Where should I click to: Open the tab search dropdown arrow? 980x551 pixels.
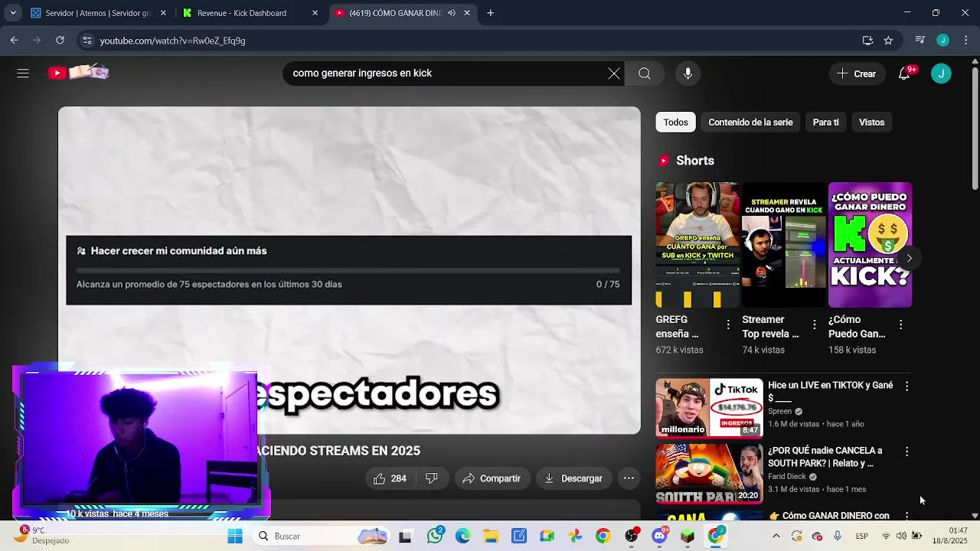click(12, 13)
